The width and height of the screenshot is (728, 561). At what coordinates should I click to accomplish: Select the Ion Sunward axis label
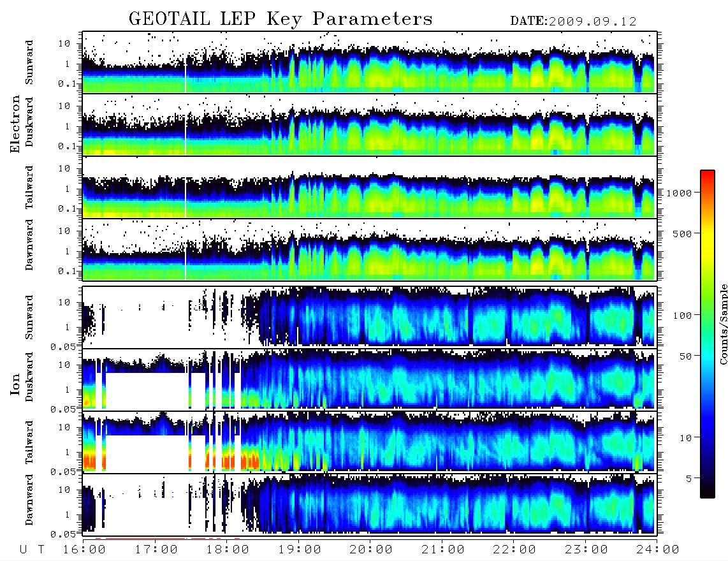pos(29,317)
